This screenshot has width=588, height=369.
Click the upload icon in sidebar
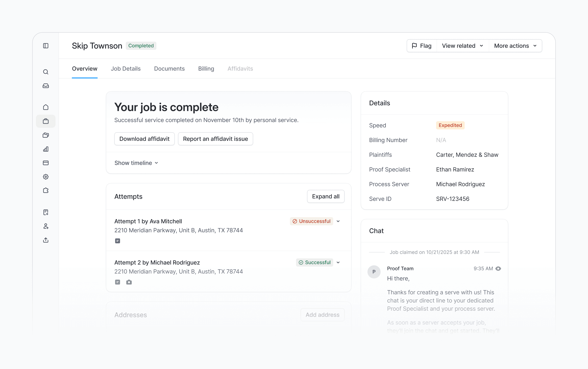46,240
